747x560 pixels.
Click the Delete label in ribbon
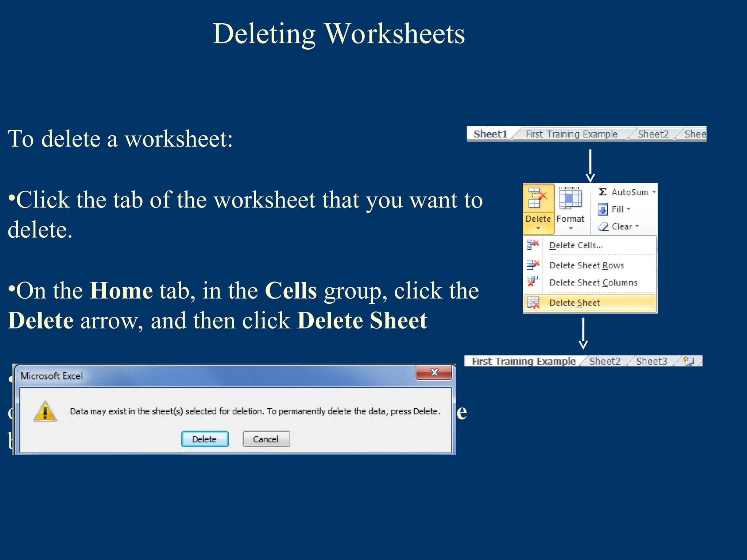tap(538, 219)
